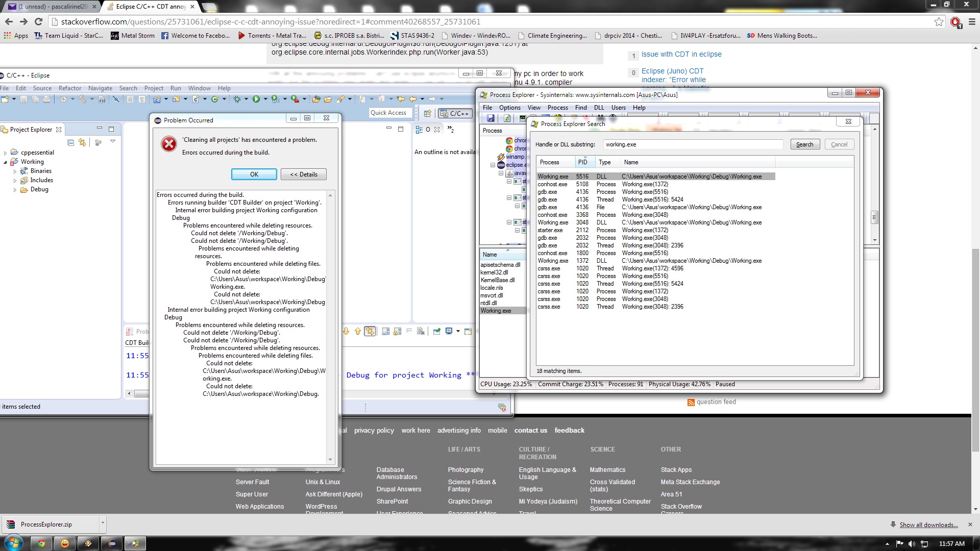This screenshot has width=980, height=551.
Task: Expand the cppessential project node
Action: tap(6, 153)
